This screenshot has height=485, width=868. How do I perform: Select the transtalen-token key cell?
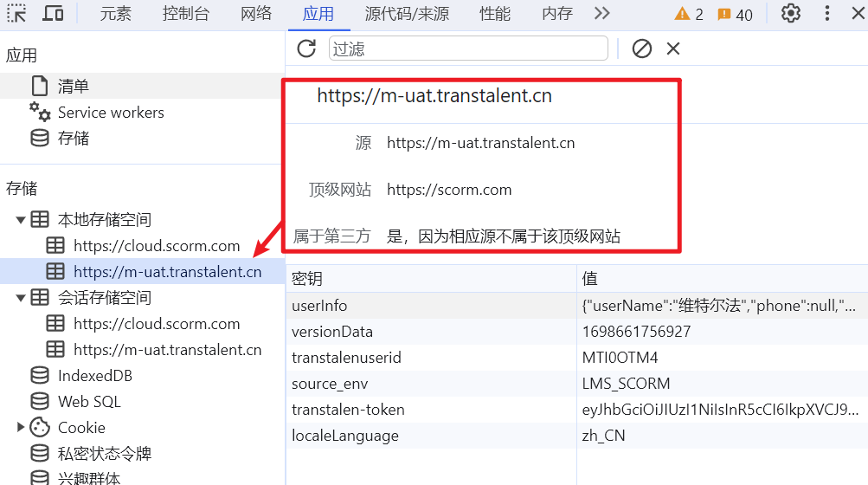[x=431, y=410]
